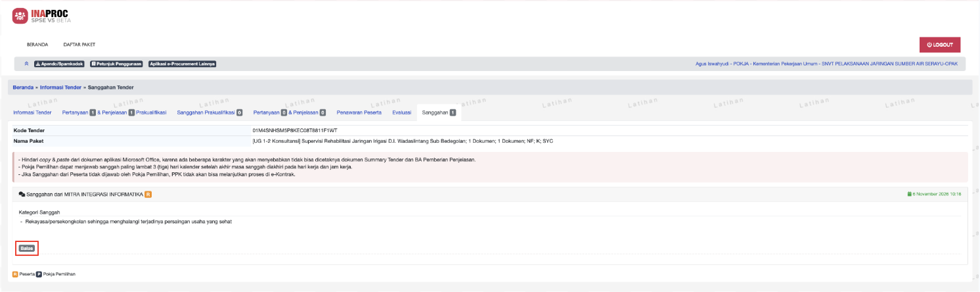Click orange R badge next to MITRA INTEGRASI INFORMATIKA
This screenshot has height=292, width=980.
point(148,194)
